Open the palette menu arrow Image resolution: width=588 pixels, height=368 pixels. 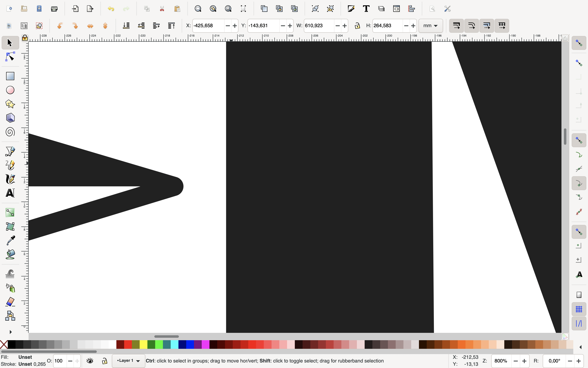click(x=580, y=347)
